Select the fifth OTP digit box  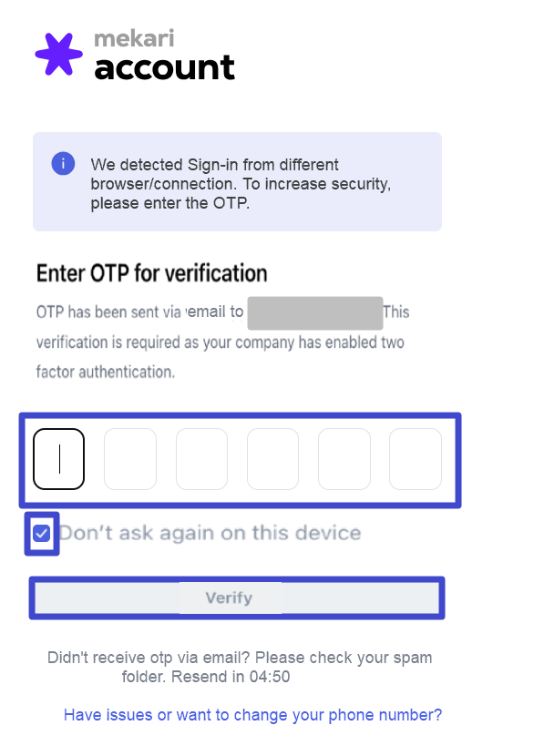coord(344,459)
